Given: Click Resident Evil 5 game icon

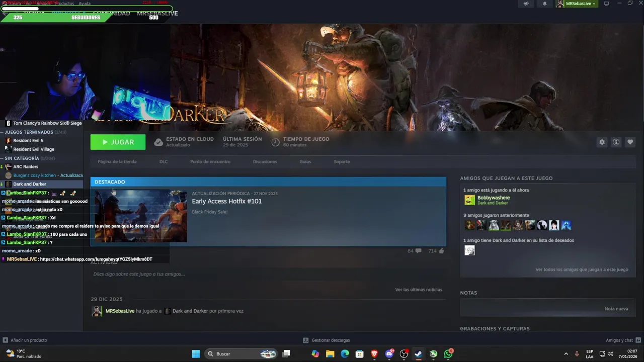Looking at the screenshot, I should (x=8, y=141).
